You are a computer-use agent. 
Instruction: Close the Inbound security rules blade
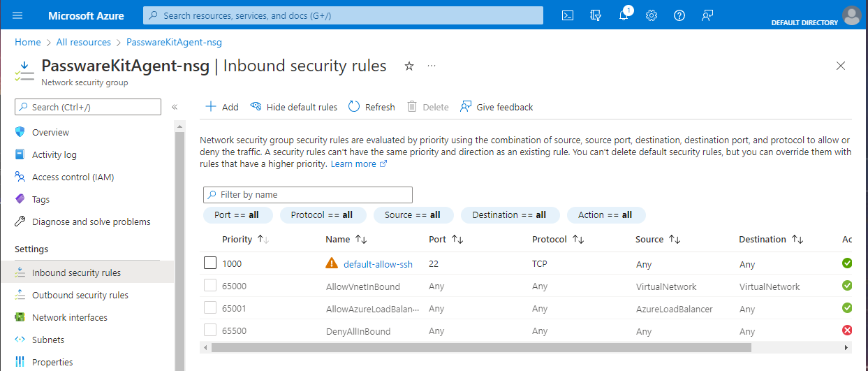(x=841, y=66)
